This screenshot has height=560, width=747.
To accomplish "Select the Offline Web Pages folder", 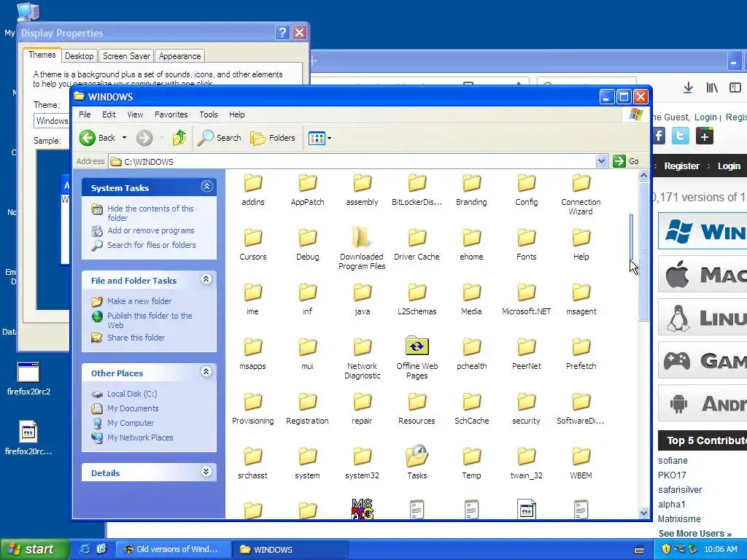I will click(417, 358).
